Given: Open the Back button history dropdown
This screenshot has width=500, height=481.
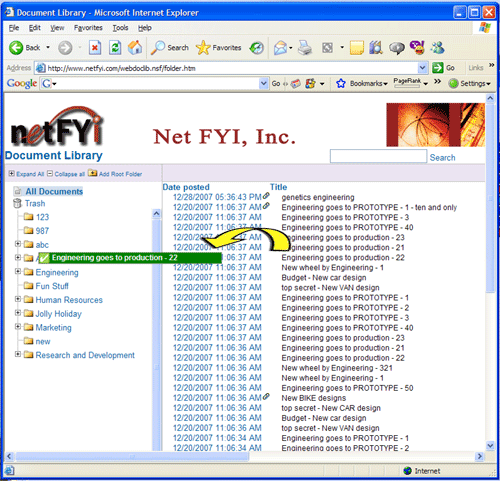Looking at the screenshot, I should (48, 48).
